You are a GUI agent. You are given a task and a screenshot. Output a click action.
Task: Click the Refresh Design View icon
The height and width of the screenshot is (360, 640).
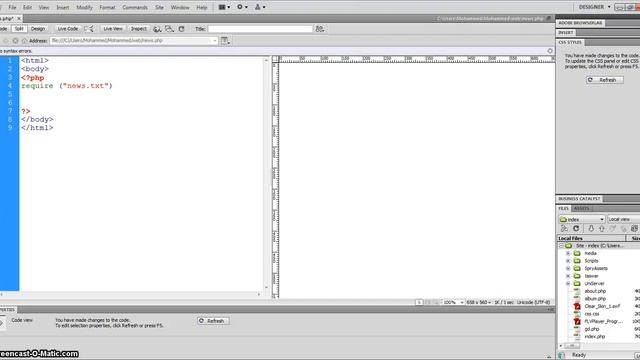click(x=182, y=29)
